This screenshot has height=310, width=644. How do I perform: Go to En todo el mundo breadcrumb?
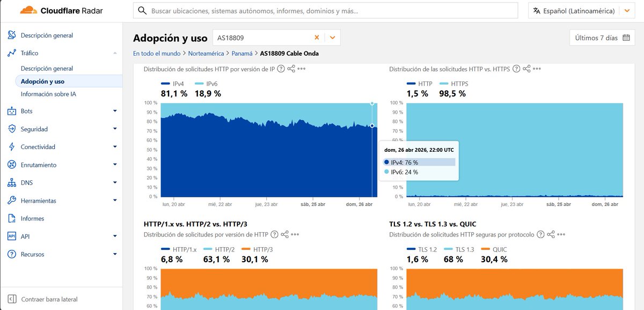click(157, 54)
